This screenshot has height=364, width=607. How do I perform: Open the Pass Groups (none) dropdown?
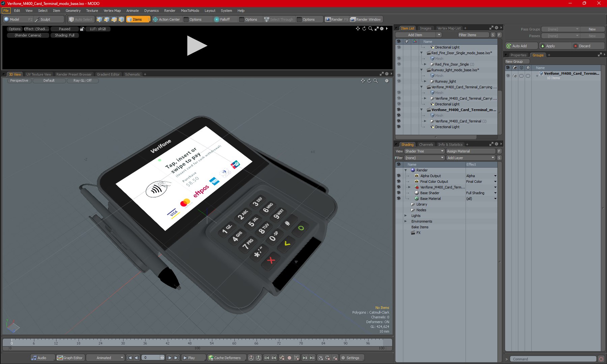(x=560, y=29)
